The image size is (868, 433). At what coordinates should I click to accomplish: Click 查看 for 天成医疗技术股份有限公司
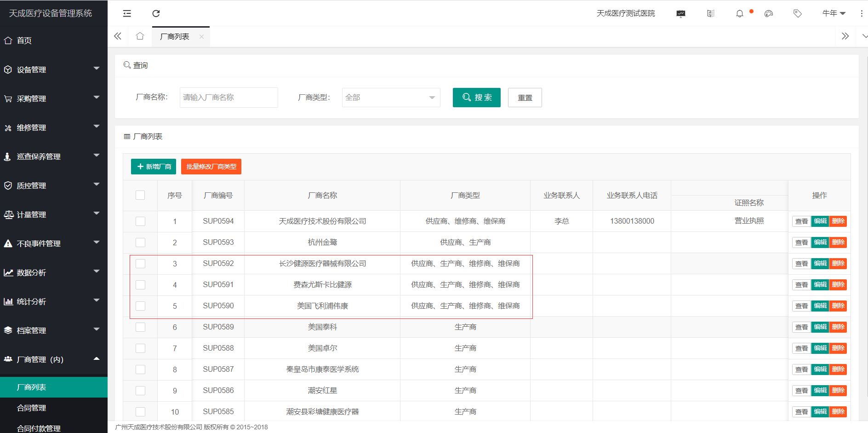[x=801, y=221]
